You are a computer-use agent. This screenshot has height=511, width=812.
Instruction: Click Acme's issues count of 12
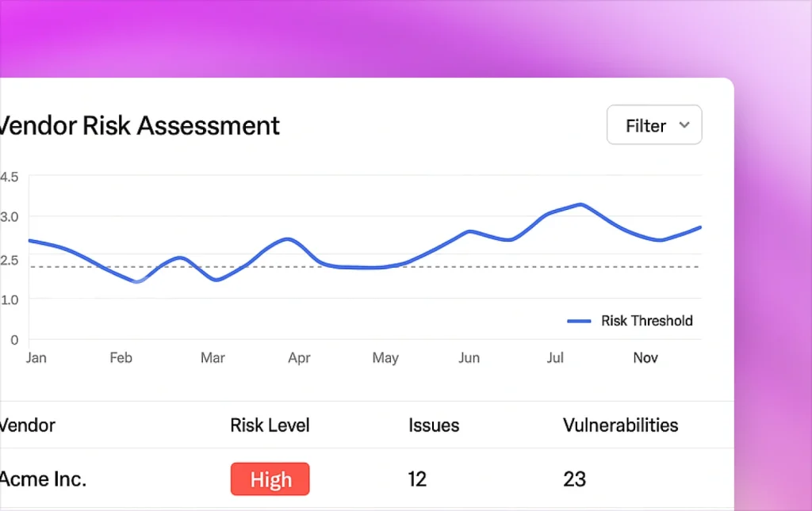point(417,479)
